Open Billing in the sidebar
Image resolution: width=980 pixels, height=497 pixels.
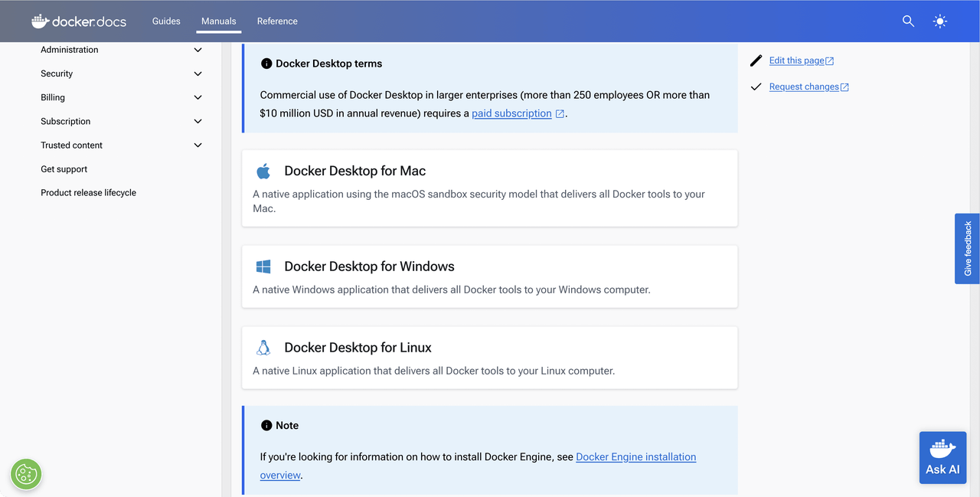(x=53, y=97)
